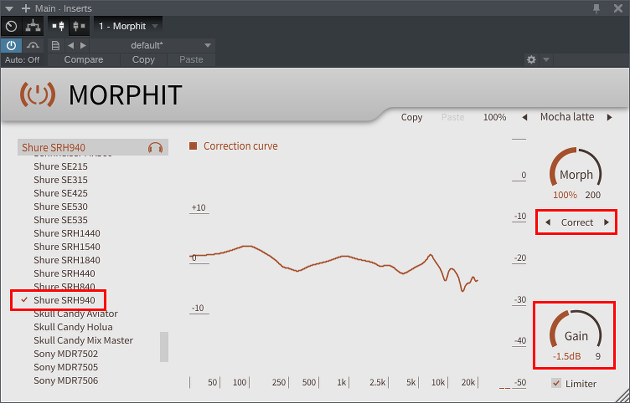Viewport: 630px width, 403px height.
Task: Select Skull Candy Aviator from the list
Action: coord(76,314)
